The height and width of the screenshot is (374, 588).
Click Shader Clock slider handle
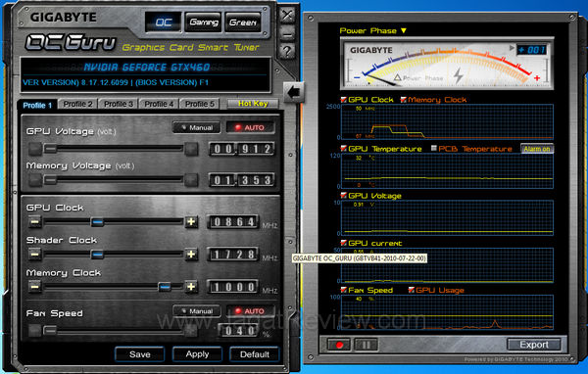pos(97,255)
